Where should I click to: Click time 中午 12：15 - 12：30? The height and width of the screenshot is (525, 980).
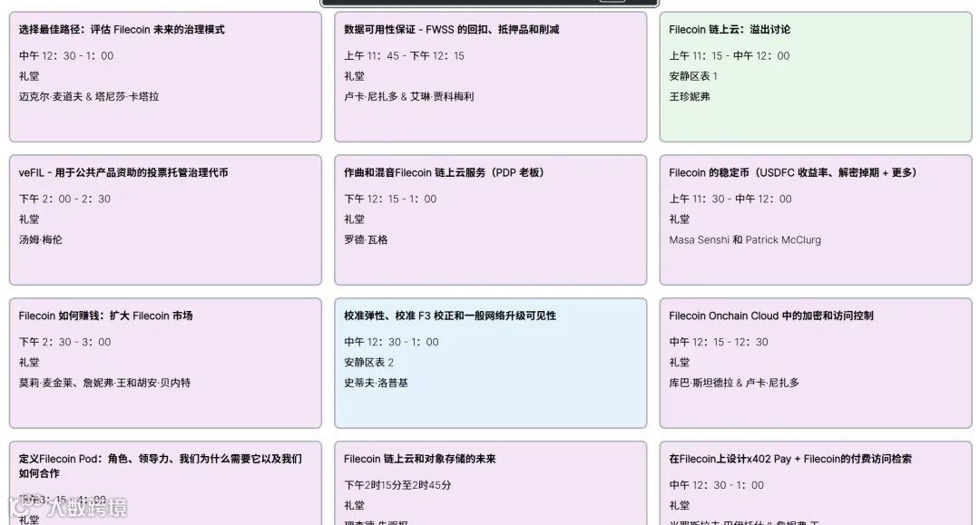tap(718, 342)
